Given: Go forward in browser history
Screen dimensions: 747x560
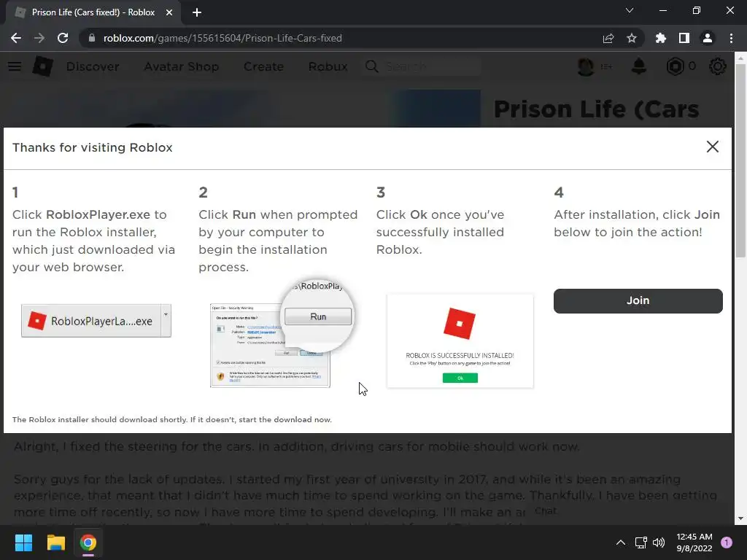Looking at the screenshot, I should [39, 38].
